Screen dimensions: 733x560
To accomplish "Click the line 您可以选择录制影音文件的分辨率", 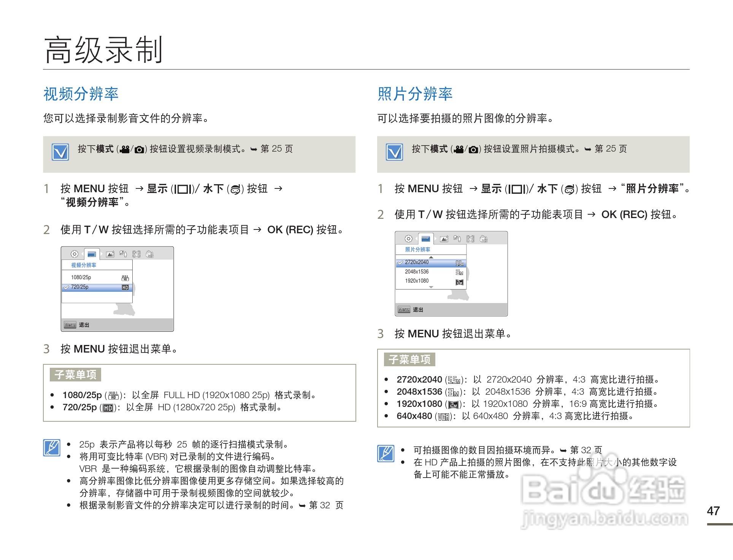I will click(x=126, y=119).
